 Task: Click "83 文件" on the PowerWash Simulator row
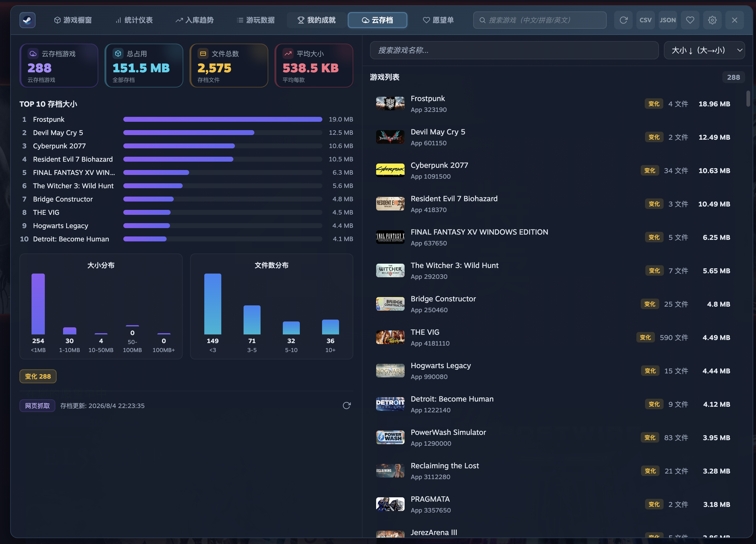pos(676,437)
